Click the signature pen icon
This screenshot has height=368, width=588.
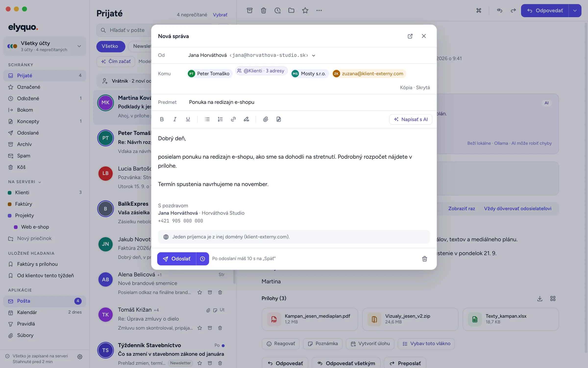(x=246, y=119)
